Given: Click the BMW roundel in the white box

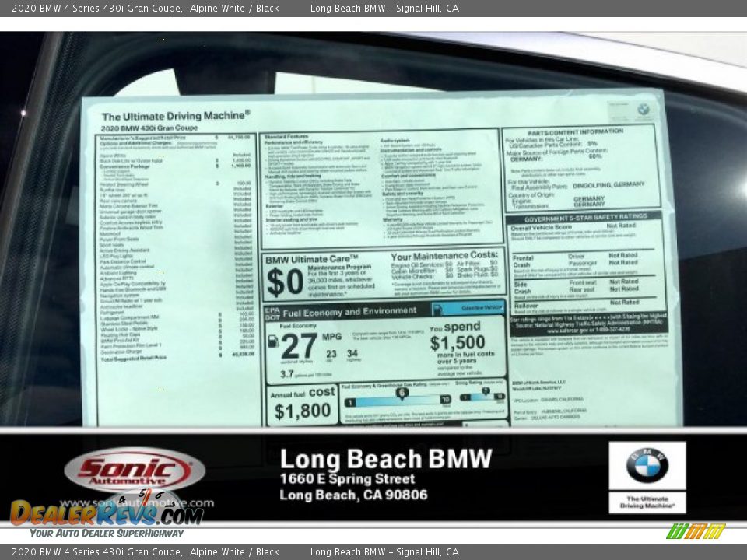Looking at the screenshot, I should (647, 465).
